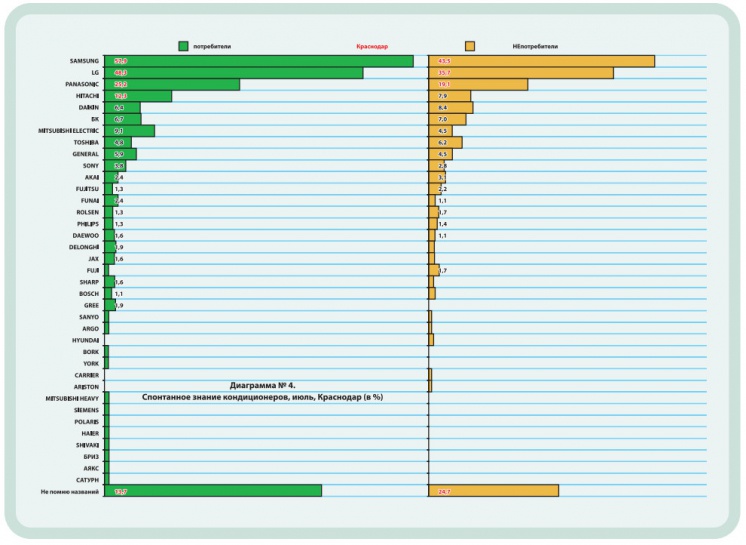Select the SAMSUNG green bar showing 52,9
746x545 pixels.
[x=258, y=61]
